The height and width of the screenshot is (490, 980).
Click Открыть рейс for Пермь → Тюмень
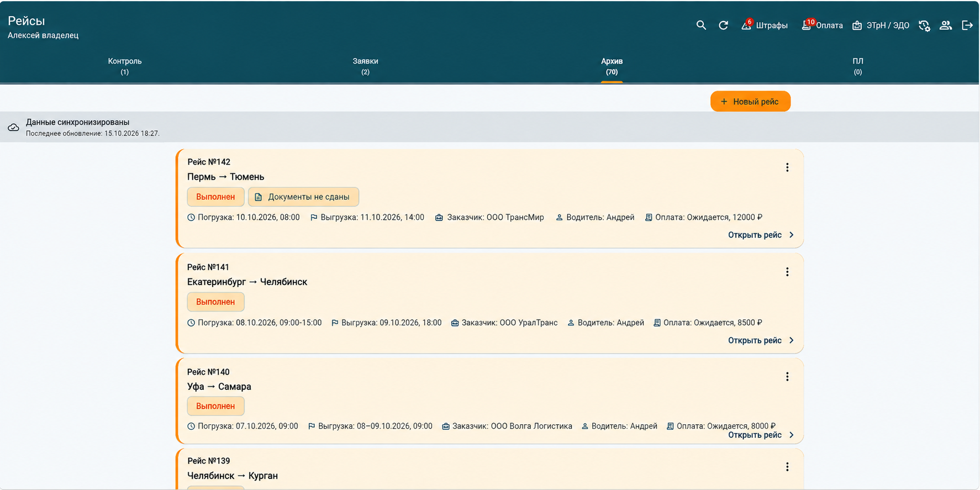tap(761, 235)
